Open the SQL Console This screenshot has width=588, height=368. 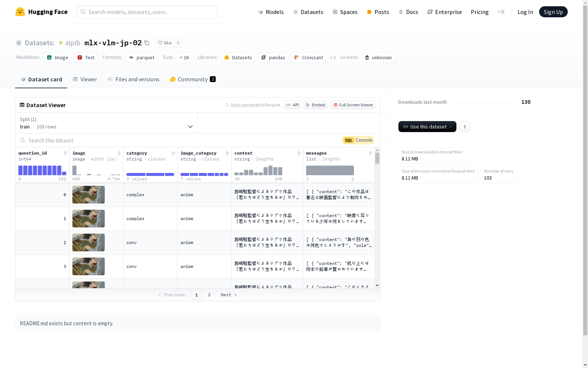pos(358,140)
